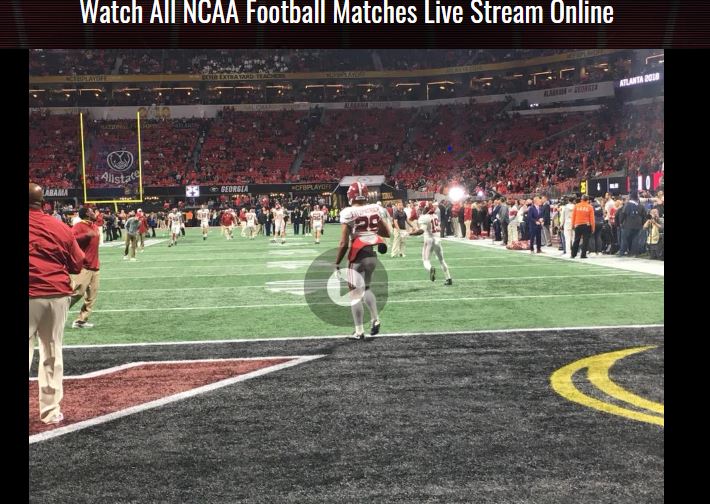
Task: Click the 'ATLANTA 2018' scoreboard sign
Action: [639, 80]
